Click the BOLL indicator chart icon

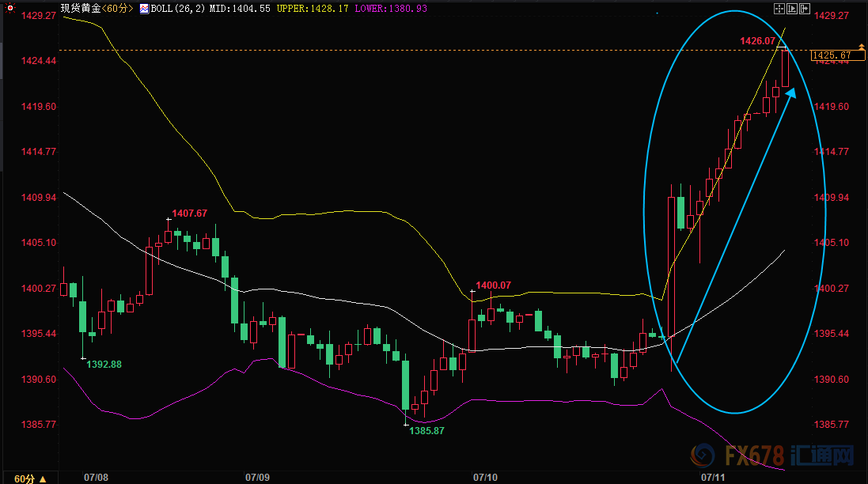(x=144, y=9)
